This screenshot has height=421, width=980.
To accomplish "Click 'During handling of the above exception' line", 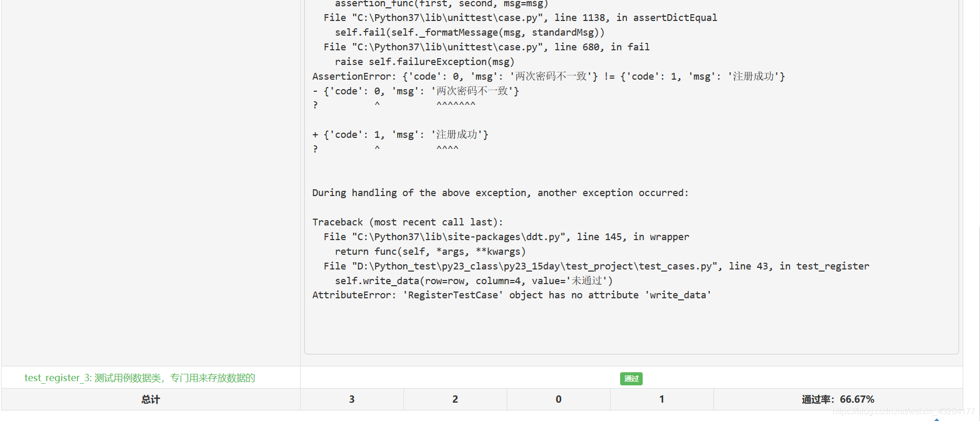I will pyautogui.click(x=500, y=193).
